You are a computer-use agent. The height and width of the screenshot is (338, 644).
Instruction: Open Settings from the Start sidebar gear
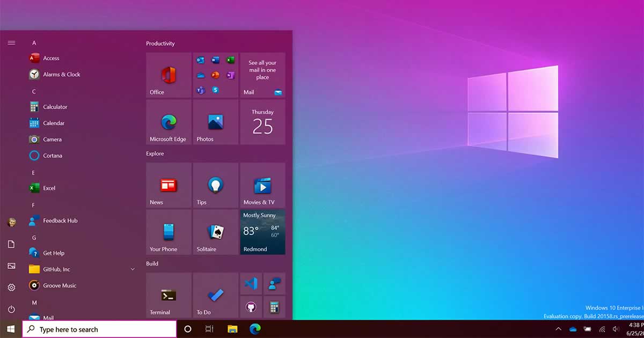click(x=11, y=288)
